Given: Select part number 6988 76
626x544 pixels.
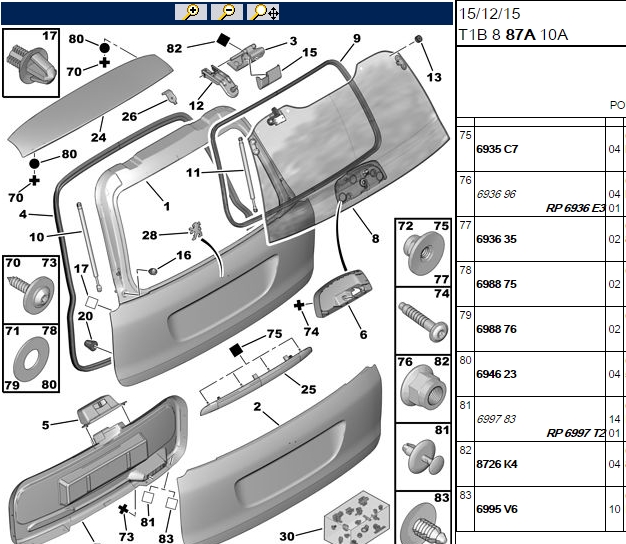Looking at the screenshot, I should coord(496,329).
